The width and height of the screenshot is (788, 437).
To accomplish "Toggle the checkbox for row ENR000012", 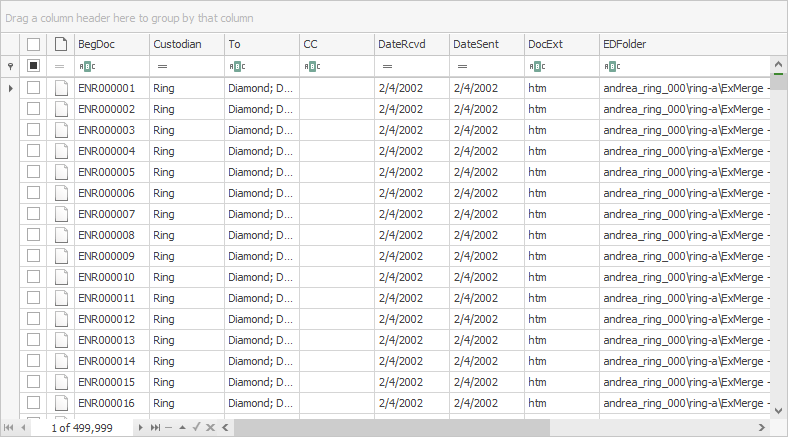I will 34,319.
